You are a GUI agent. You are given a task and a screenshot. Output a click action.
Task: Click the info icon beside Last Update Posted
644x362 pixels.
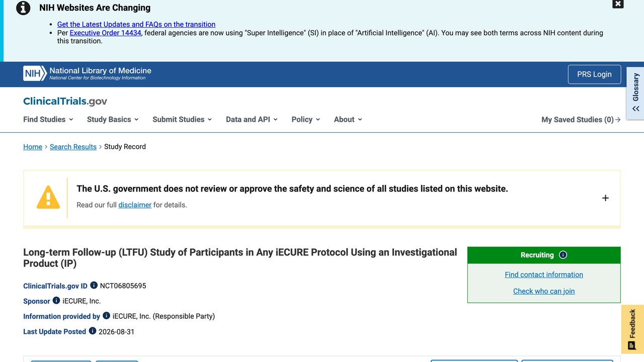click(x=93, y=331)
